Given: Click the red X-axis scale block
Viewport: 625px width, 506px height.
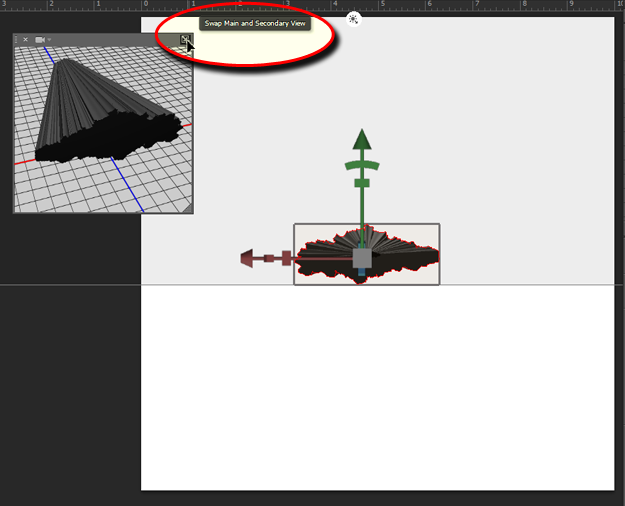Looking at the screenshot, I should click(285, 259).
